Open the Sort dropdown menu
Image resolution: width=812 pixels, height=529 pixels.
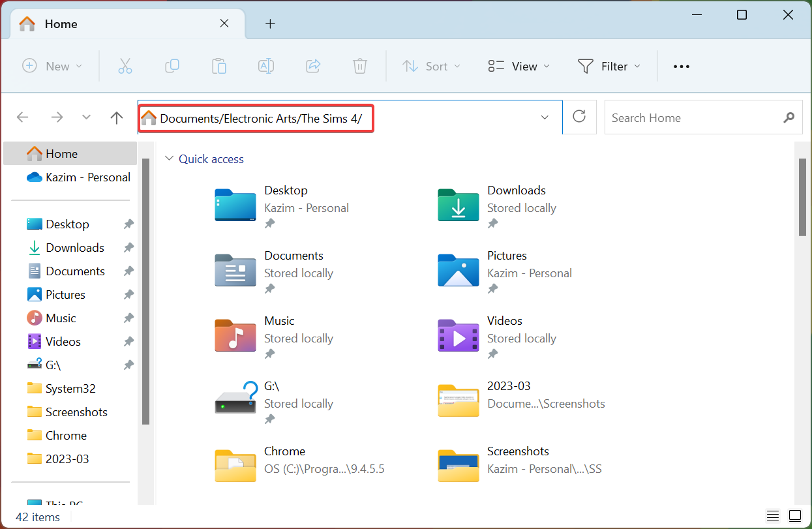pyautogui.click(x=431, y=66)
